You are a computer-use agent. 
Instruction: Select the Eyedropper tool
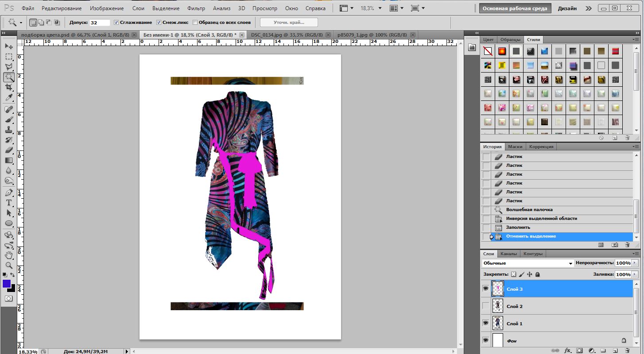click(9, 98)
